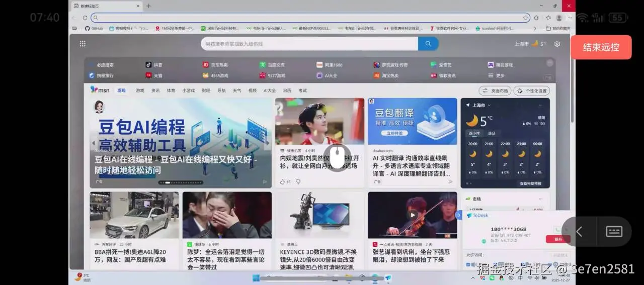Viewport: 644px width, 285px height.
Task: Focus the web search box on the page
Action: [309, 44]
